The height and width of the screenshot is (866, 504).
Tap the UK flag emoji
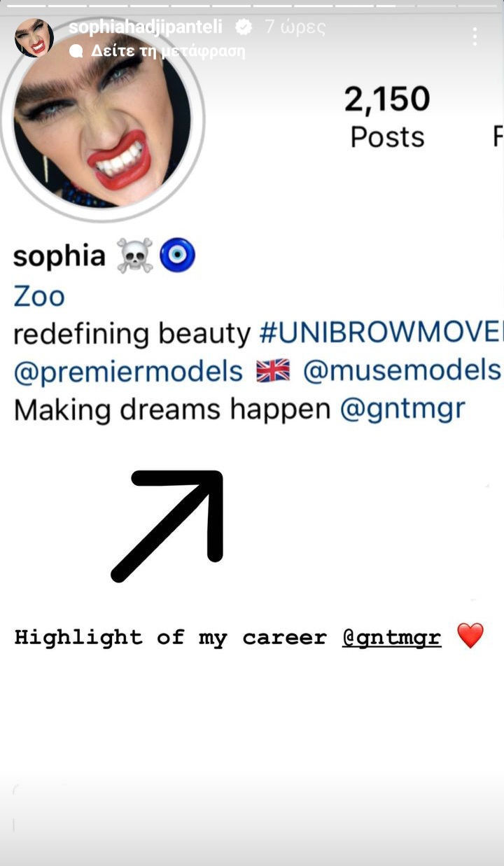click(x=273, y=372)
